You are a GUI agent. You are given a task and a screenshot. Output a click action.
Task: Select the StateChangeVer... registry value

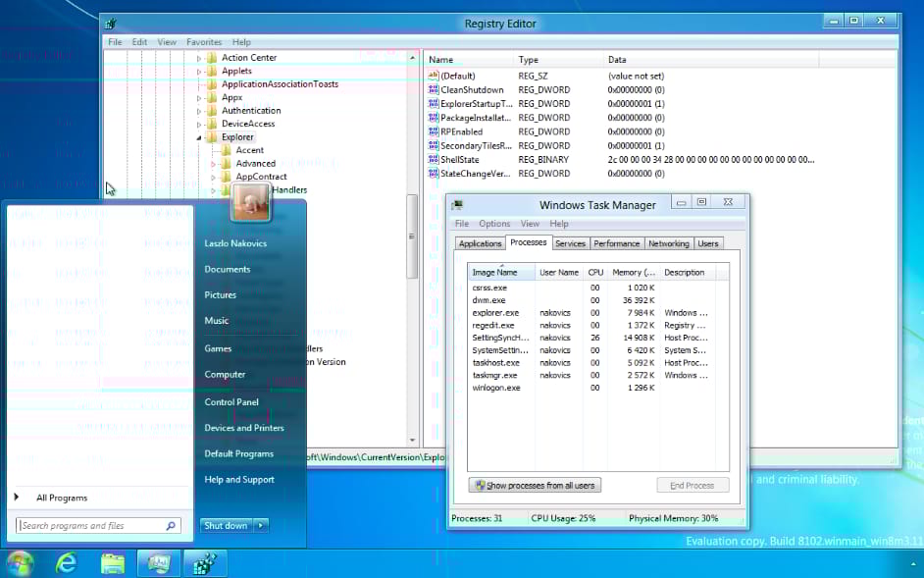point(476,174)
